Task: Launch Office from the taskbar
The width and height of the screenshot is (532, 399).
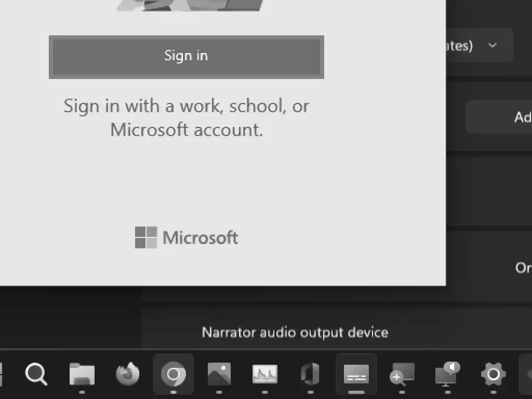Action: (311, 374)
